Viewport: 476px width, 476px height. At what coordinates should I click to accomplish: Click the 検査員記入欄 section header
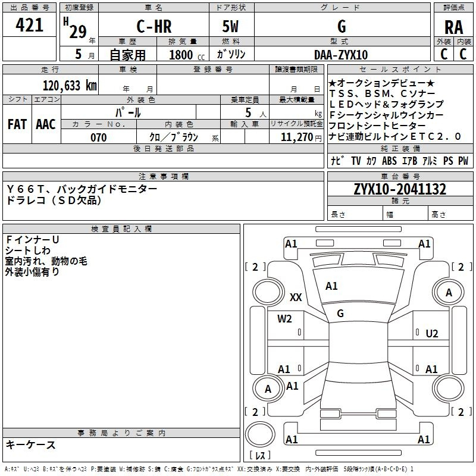pyautogui.click(x=121, y=229)
